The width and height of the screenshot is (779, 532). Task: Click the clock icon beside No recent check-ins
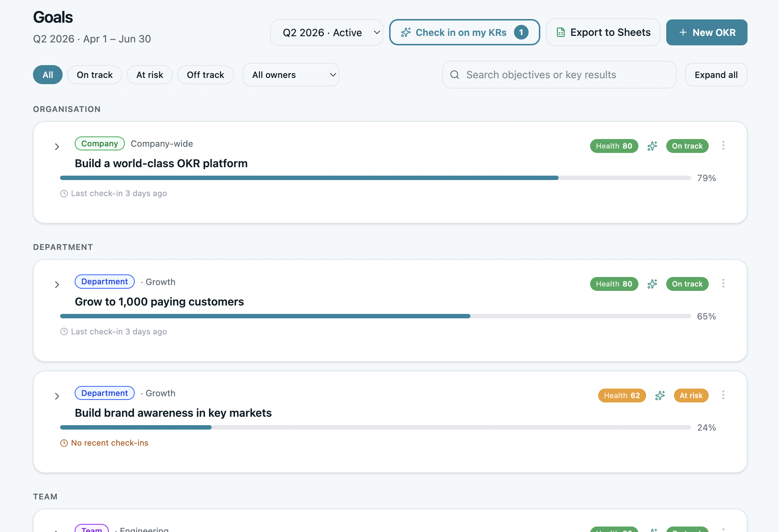(64, 443)
